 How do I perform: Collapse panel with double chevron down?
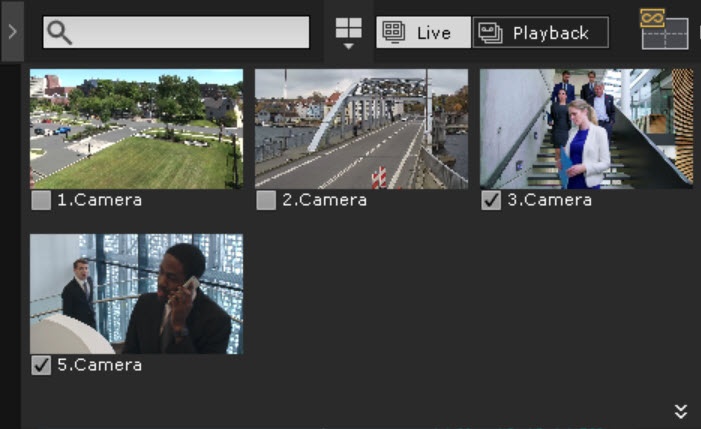(x=681, y=411)
